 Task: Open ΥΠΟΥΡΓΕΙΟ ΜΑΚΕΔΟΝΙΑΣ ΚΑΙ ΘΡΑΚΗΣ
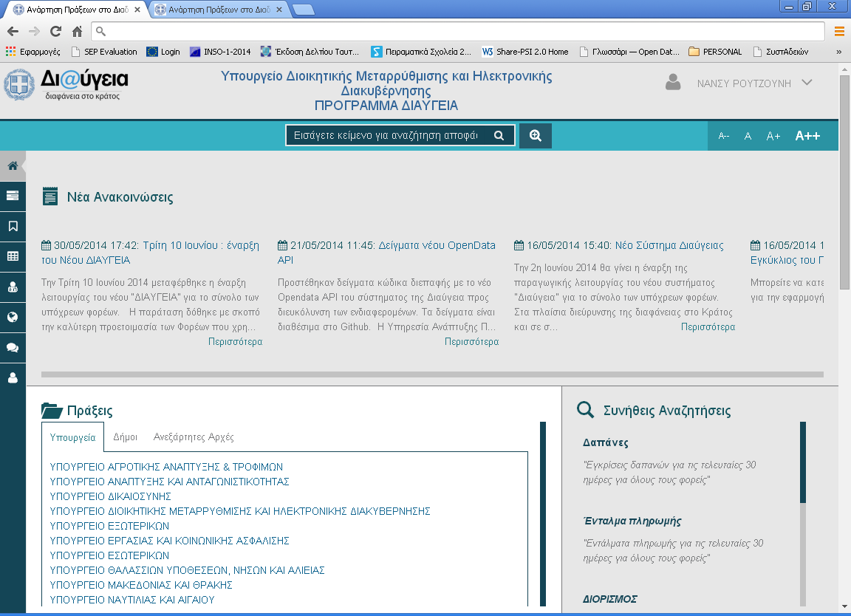[141, 585]
